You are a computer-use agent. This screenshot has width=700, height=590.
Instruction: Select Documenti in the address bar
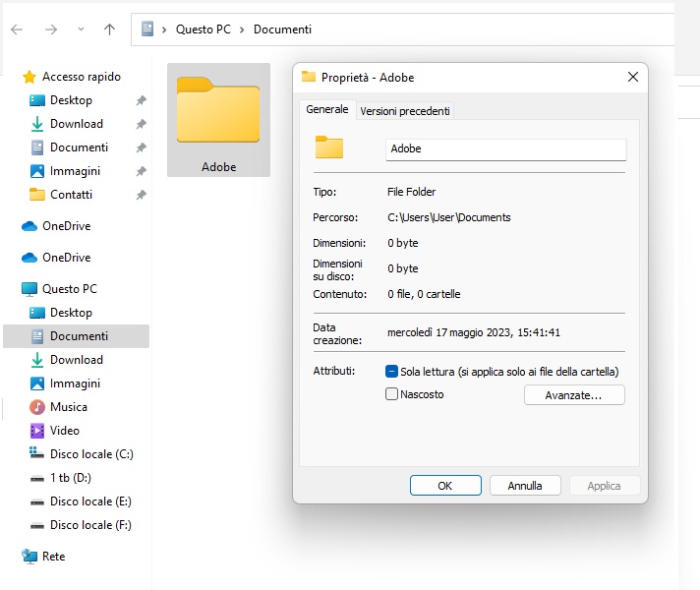pyautogui.click(x=282, y=29)
